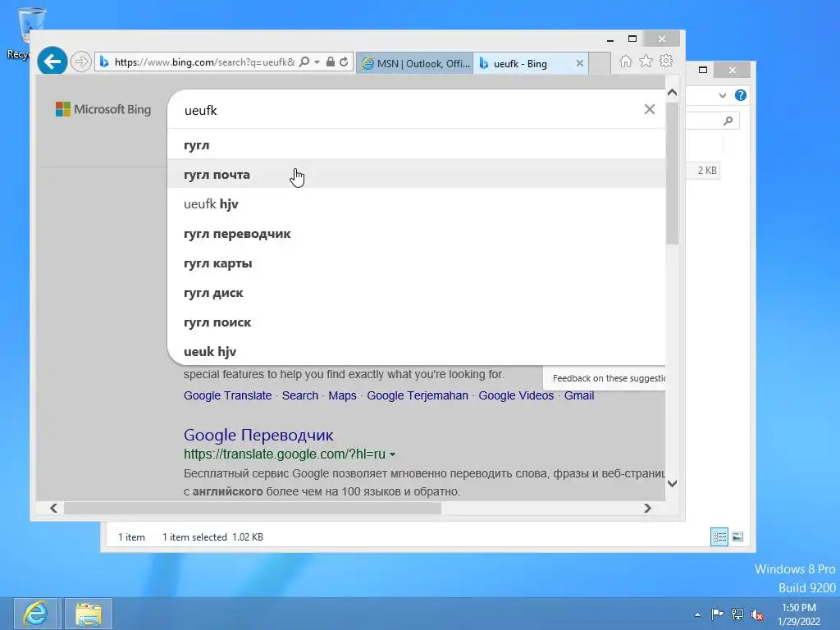Open the Maps sublink
Screen dimensions: 840x630
point(342,395)
